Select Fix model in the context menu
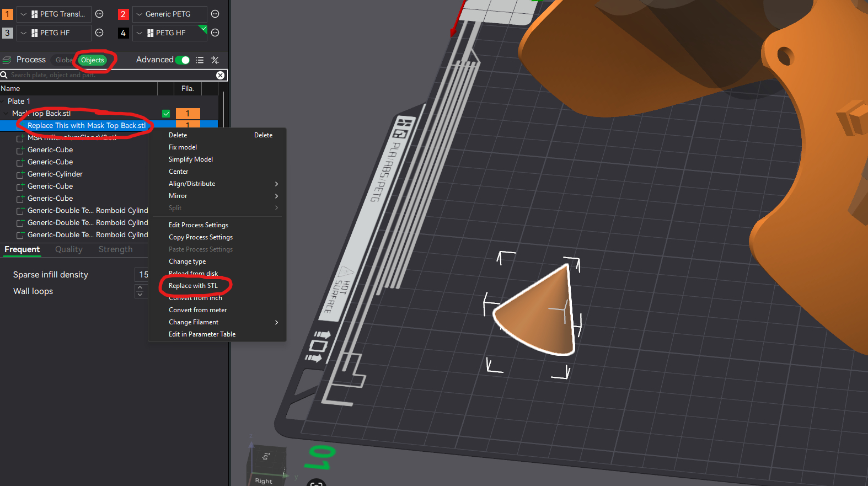Image resolution: width=868 pixels, height=486 pixels. [x=183, y=147]
